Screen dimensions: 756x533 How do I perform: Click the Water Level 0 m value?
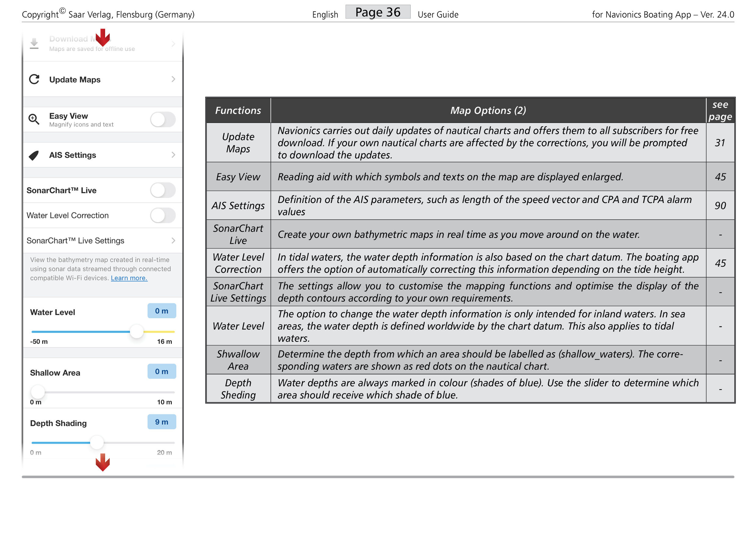(x=162, y=311)
